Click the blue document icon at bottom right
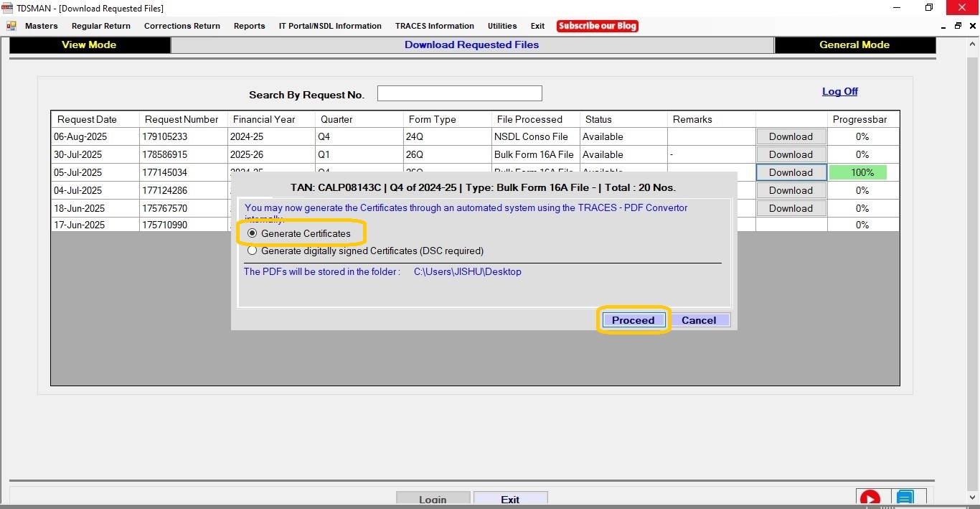Image resolution: width=980 pixels, height=509 pixels. [x=905, y=499]
